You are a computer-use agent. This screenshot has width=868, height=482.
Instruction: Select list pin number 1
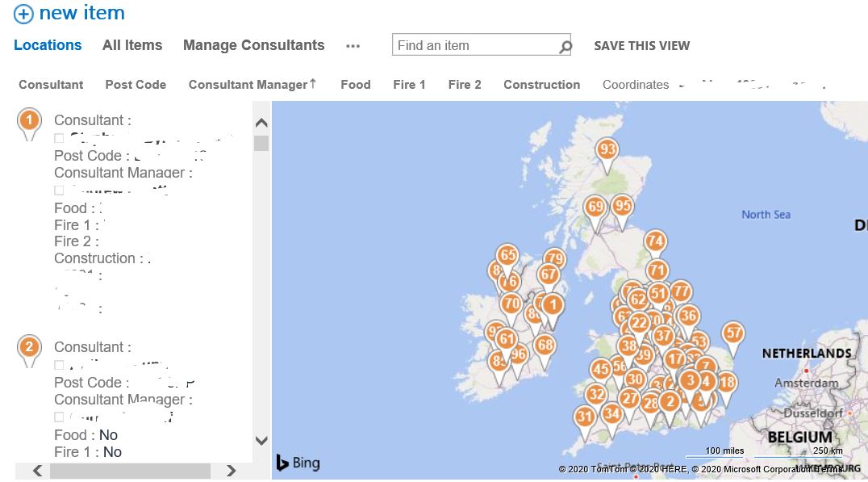29,121
